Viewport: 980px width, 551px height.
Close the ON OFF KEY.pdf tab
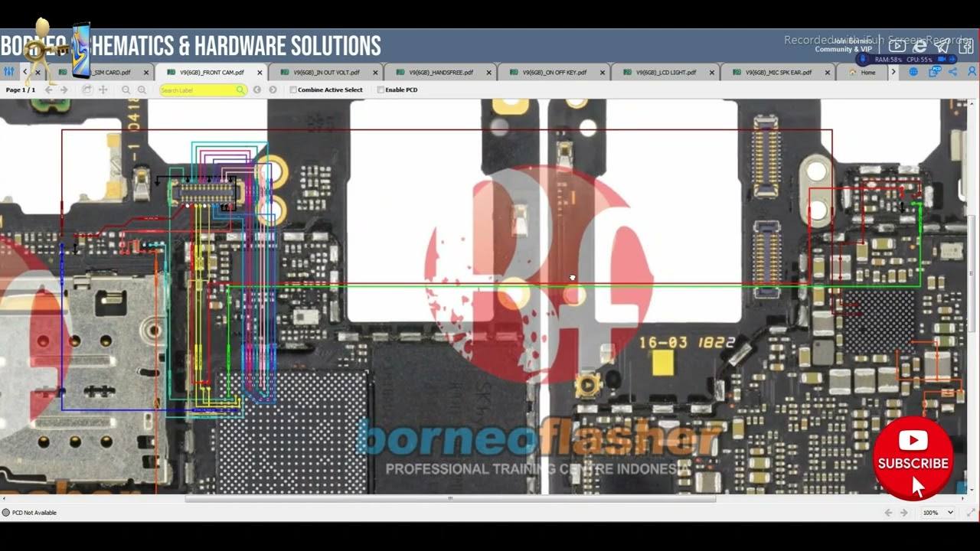[603, 73]
